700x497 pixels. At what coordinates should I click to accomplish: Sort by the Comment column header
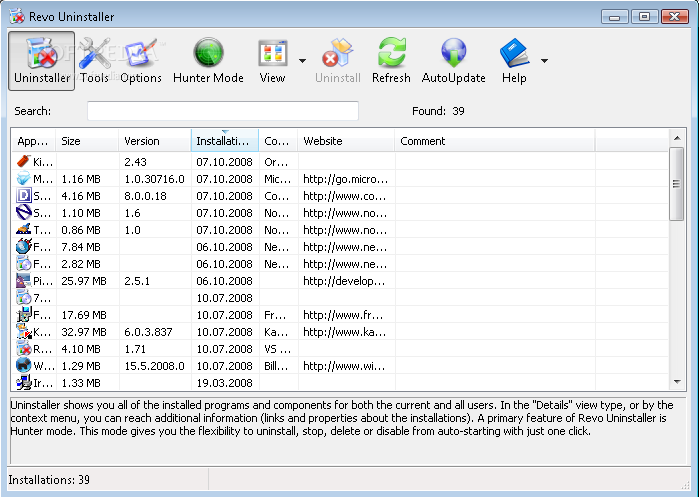495,141
